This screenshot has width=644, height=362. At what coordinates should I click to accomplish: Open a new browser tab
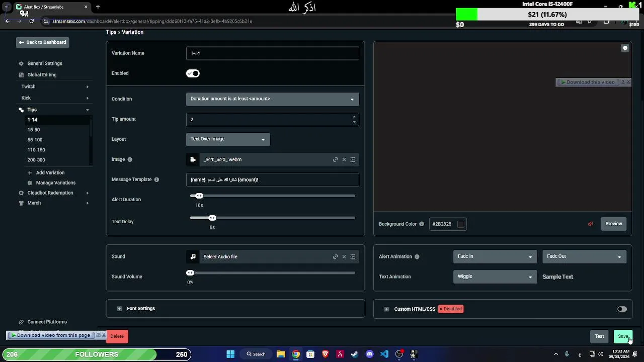click(98, 7)
